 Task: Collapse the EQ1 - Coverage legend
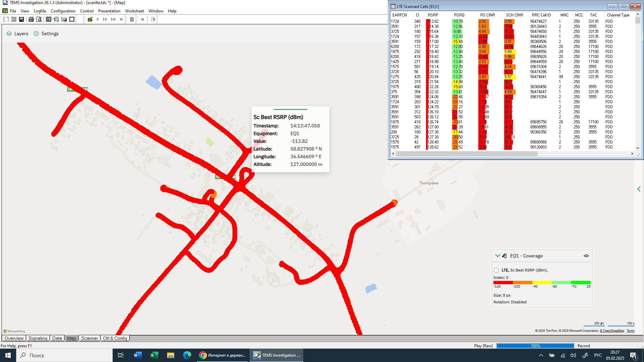pos(497,255)
